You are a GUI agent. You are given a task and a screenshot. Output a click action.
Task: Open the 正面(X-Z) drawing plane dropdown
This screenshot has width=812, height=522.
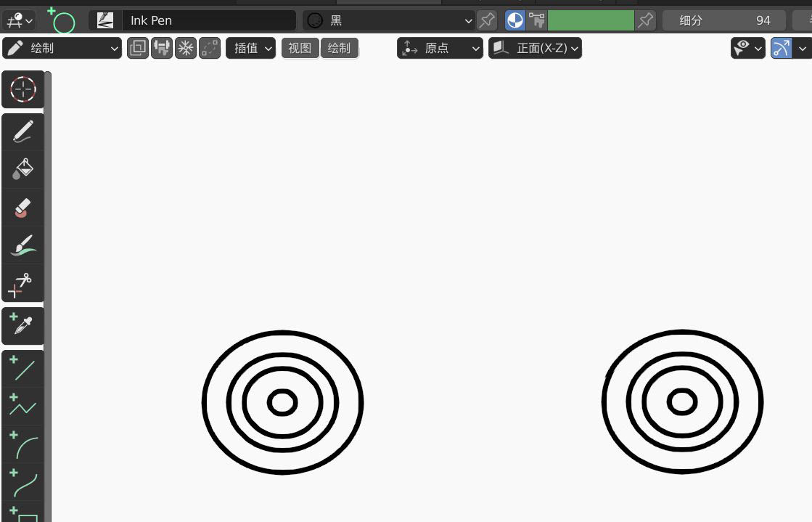[535, 48]
